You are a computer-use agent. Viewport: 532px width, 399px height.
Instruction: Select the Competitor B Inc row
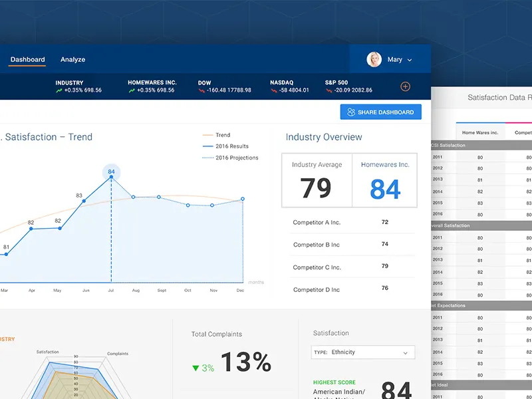pyautogui.click(x=352, y=244)
